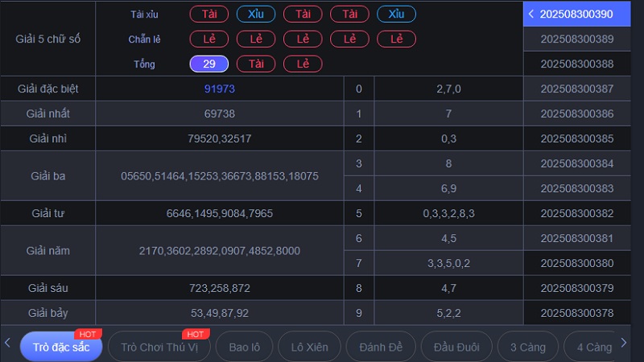The height and width of the screenshot is (362, 644).
Task: Choose draw number 202508300385
Action: (x=576, y=138)
